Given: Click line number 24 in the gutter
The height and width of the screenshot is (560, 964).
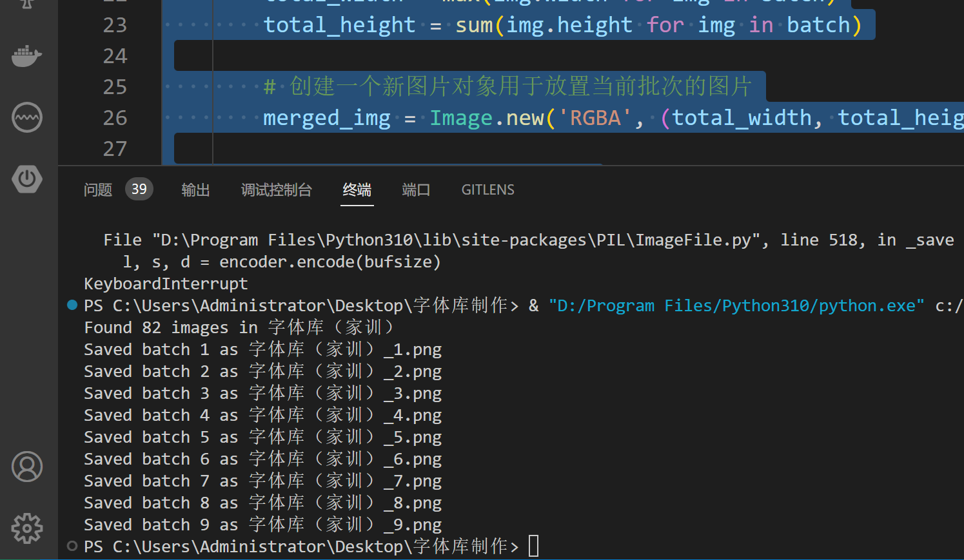Looking at the screenshot, I should point(115,56).
